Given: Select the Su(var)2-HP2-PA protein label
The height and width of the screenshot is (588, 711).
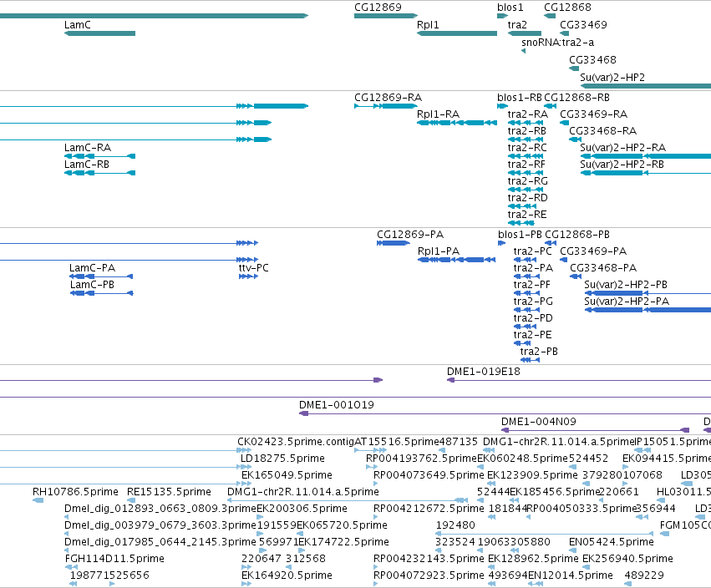Looking at the screenshot, I should [x=627, y=302].
